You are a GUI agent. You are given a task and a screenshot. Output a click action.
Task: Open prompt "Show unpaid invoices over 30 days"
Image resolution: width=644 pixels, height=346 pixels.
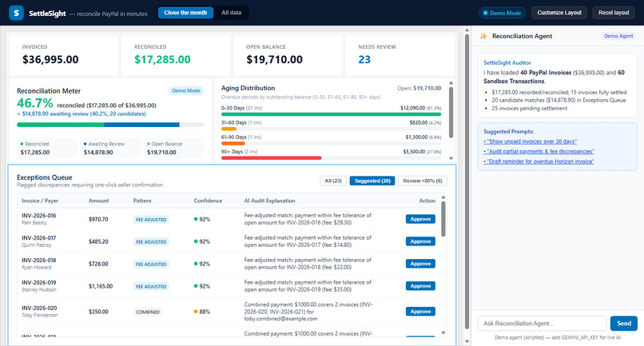point(531,141)
